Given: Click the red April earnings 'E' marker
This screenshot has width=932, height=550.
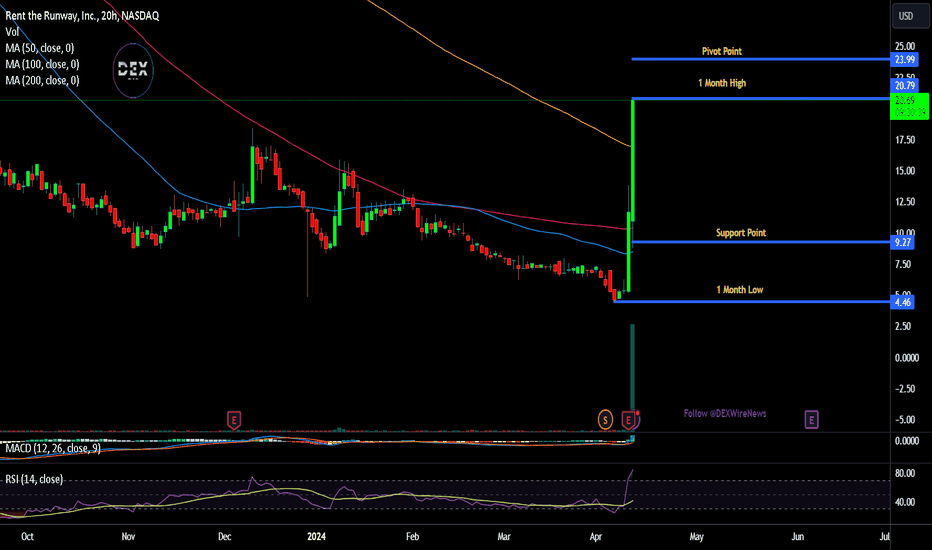Looking at the screenshot, I should 628,420.
